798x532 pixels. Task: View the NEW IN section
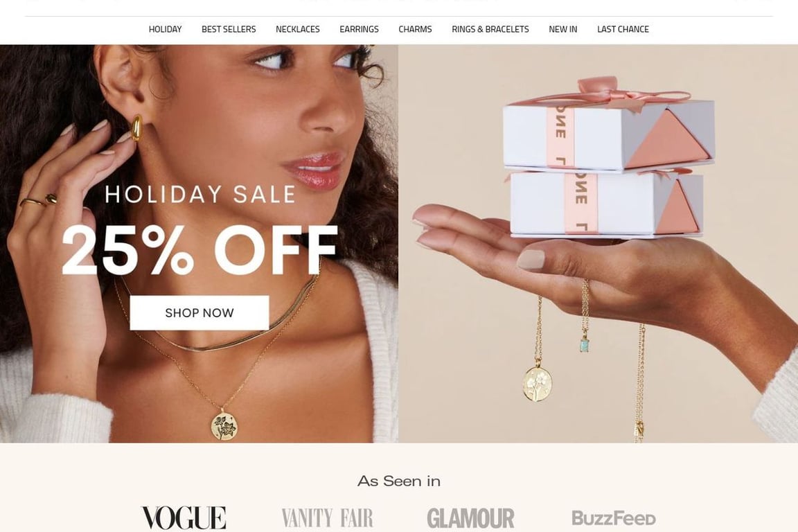point(563,29)
